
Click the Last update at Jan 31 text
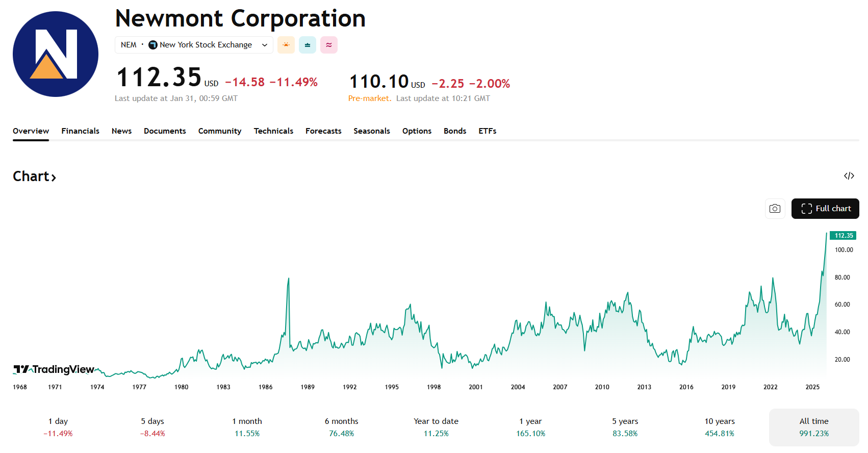(x=176, y=98)
